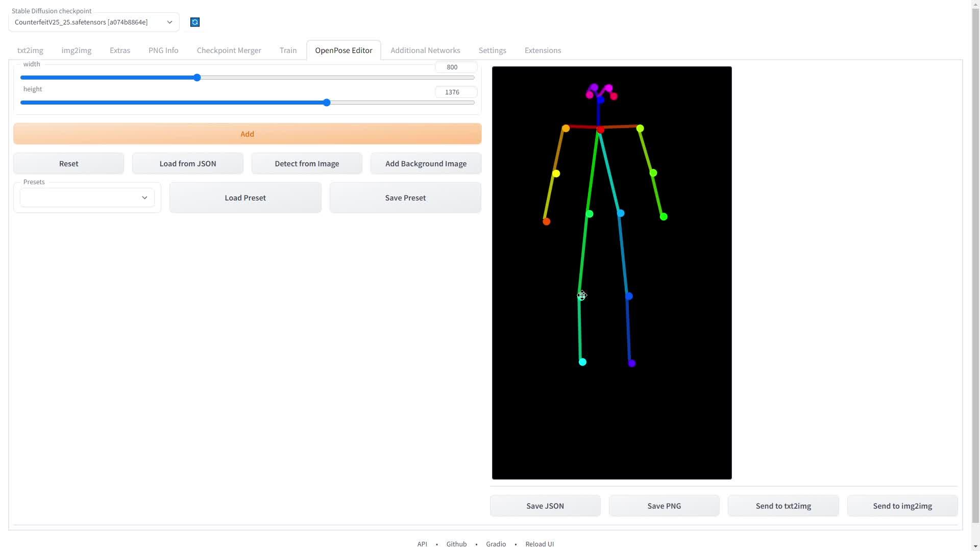Open the Gradio footer link
The width and height of the screenshot is (980, 551).
click(496, 544)
